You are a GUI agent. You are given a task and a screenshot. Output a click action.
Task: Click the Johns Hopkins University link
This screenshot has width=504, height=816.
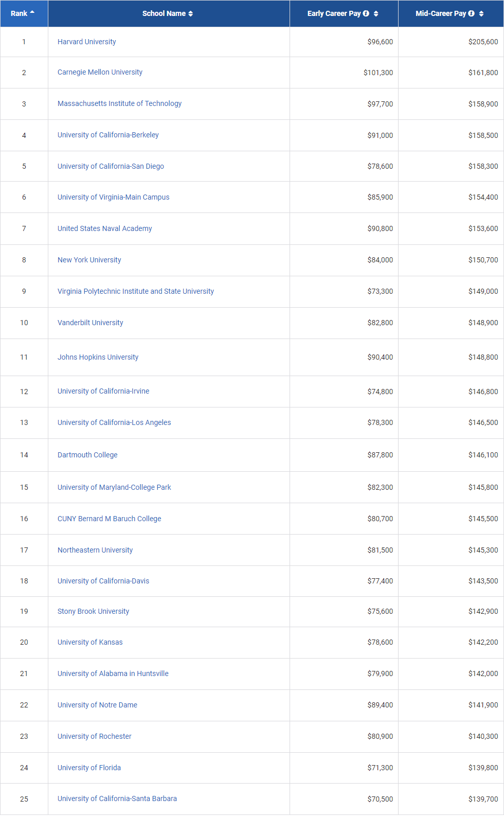point(98,357)
